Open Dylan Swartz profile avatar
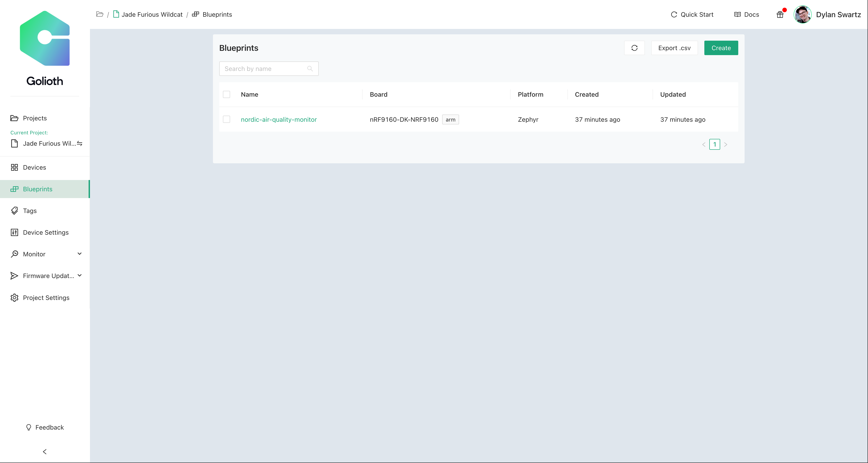Screen dimensions: 868x463 (802, 14)
